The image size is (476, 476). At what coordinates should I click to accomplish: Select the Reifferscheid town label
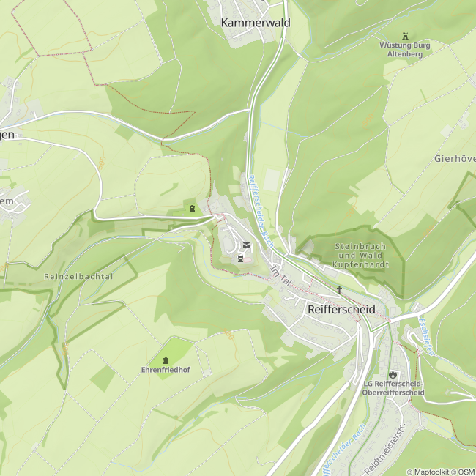pos(341,309)
